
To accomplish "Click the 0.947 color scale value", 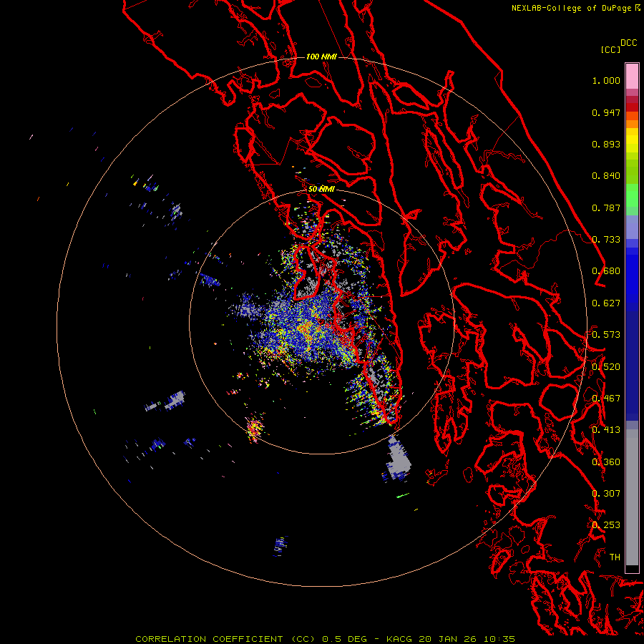I will [x=606, y=112].
